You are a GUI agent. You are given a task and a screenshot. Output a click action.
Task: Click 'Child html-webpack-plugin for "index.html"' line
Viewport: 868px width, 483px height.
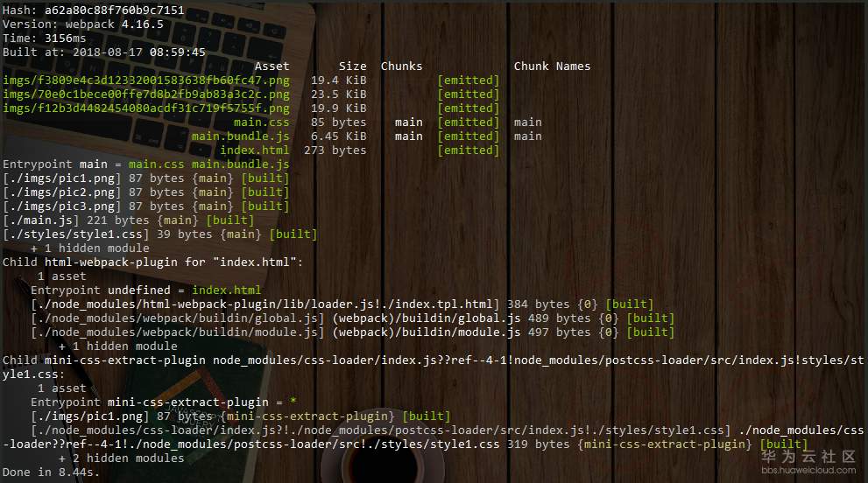[x=152, y=262]
